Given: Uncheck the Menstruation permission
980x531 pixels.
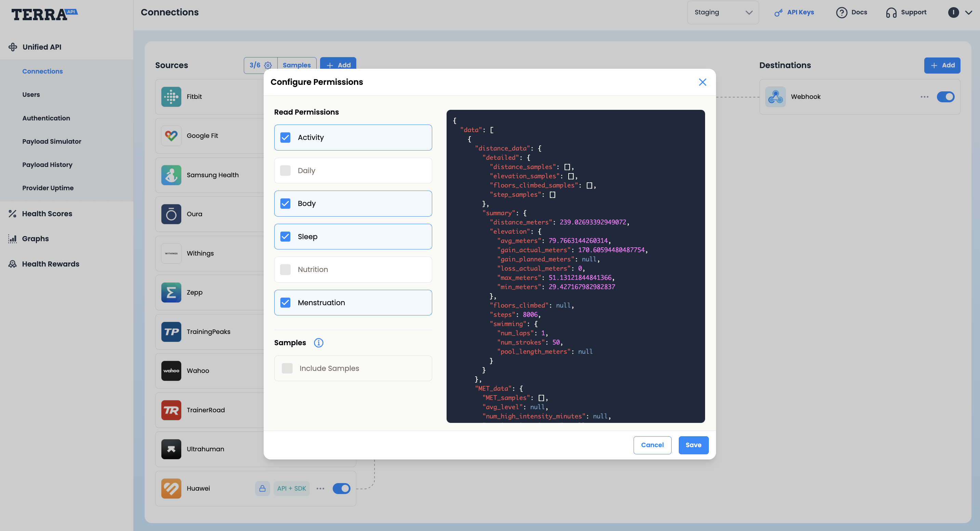Looking at the screenshot, I should [285, 302].
